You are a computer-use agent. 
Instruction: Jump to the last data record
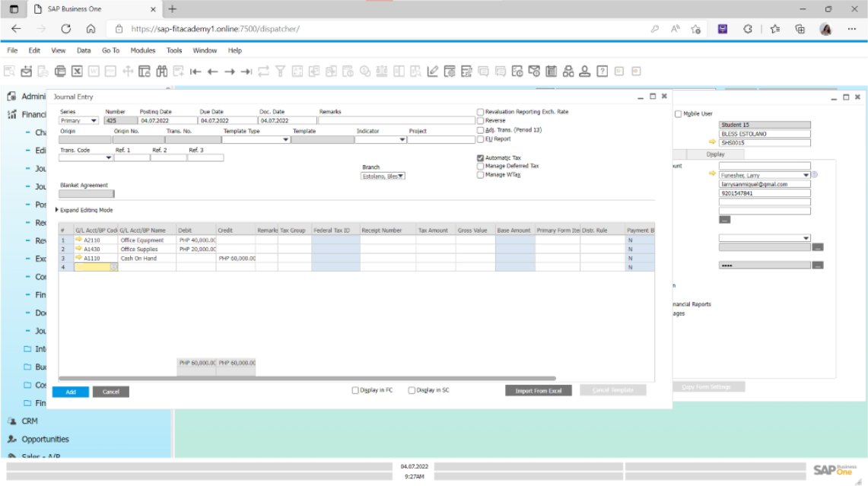[x=246, y=71]
